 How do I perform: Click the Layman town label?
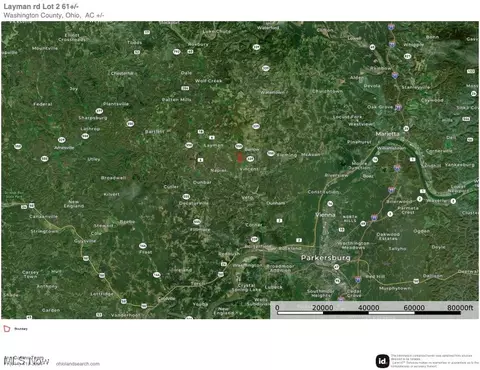click(x=213, y=146)
